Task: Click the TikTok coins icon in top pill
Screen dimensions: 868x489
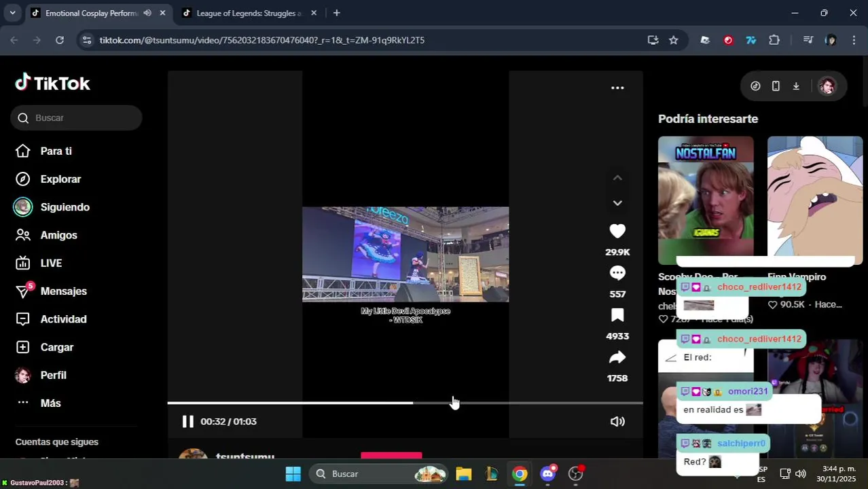Action: tap(755, 86)
